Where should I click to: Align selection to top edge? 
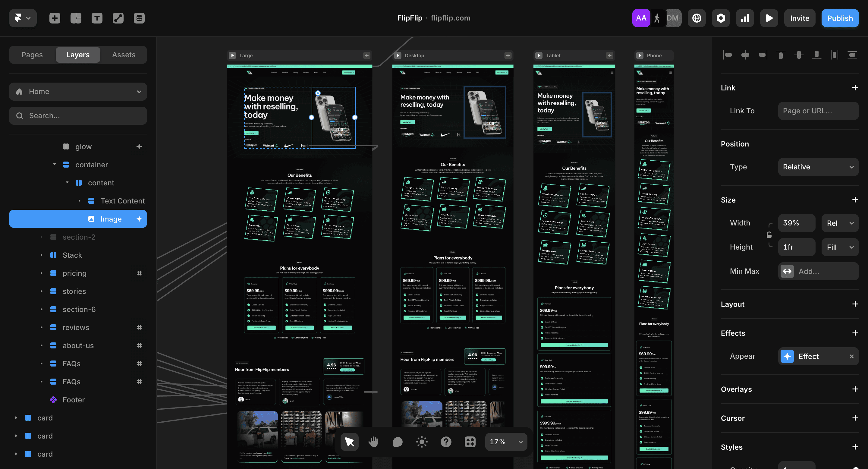pos(781,55)
